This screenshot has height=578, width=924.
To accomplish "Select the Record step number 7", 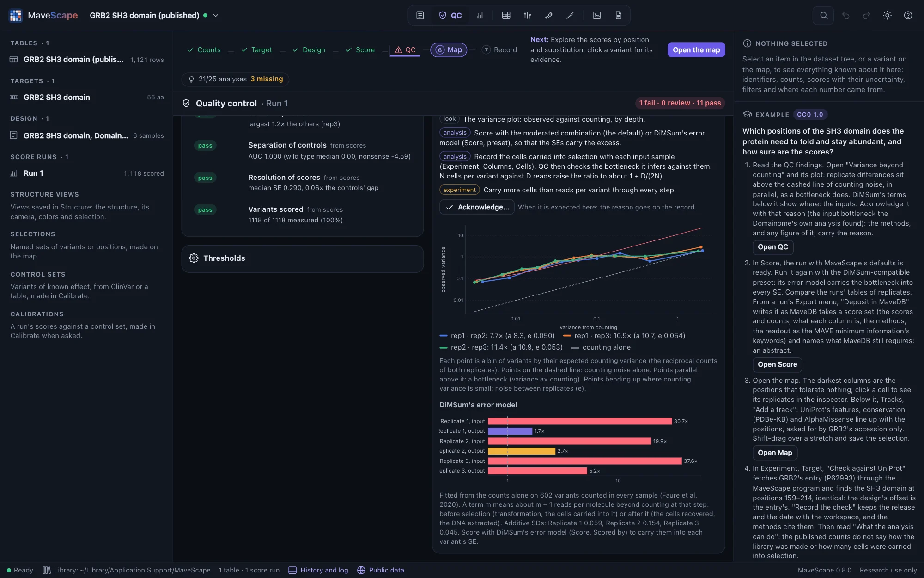I will coord(499,50).
